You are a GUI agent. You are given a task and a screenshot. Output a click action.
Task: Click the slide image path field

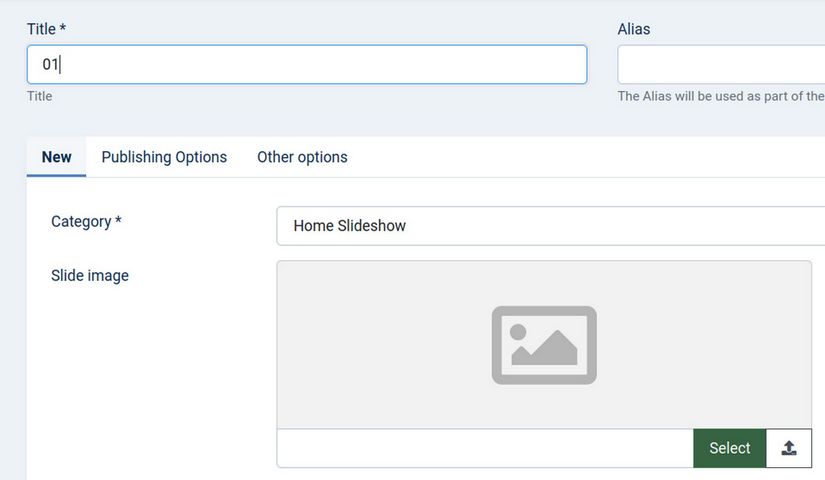(x=484, y=448)
